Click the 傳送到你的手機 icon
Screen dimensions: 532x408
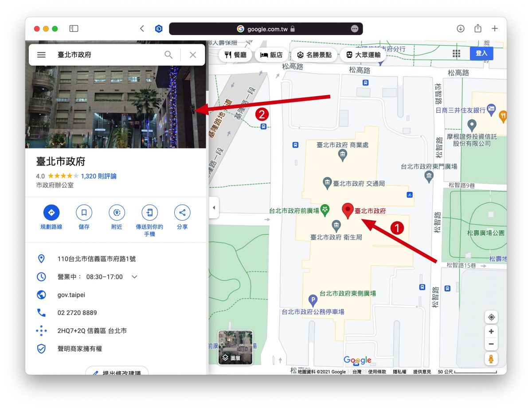tap(149, 213)
